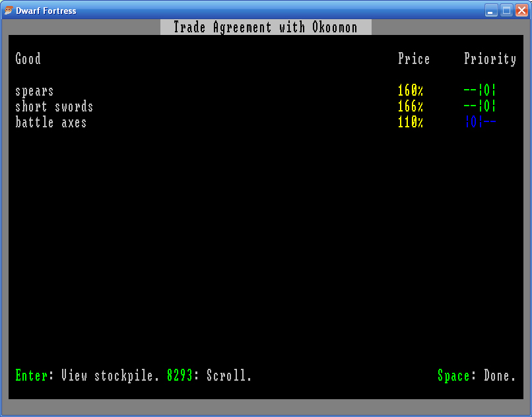The height and width of the screenshot is (417, 532).
Task: Adjust blue priority slider for battle axes
Action: point(480,121)
